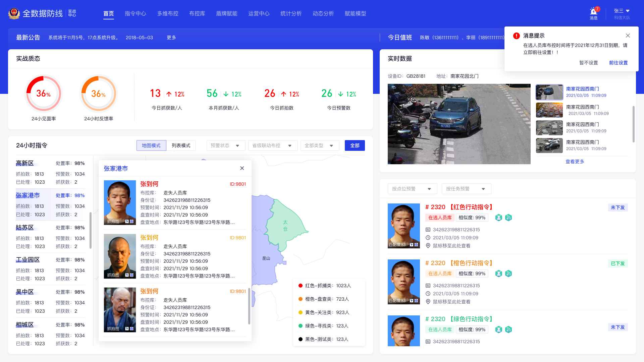Open the 按点位预警 dropdown
Screen dimensions: 644x362
pos(412,189)
